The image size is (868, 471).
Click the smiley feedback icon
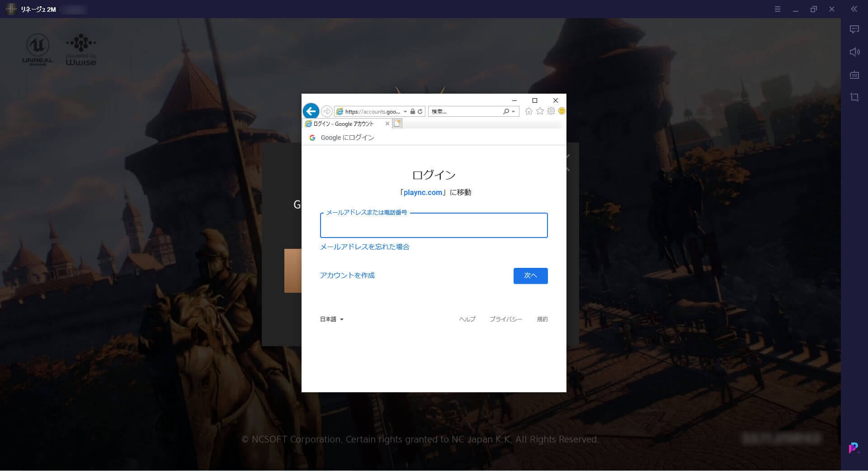(x=561, y=111)
